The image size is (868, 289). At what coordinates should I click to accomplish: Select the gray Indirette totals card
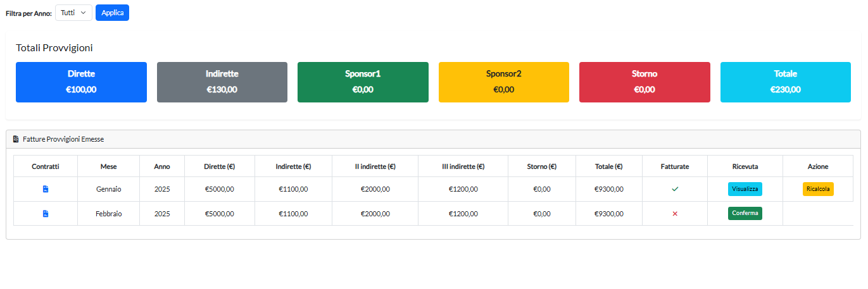coord(222,82)
